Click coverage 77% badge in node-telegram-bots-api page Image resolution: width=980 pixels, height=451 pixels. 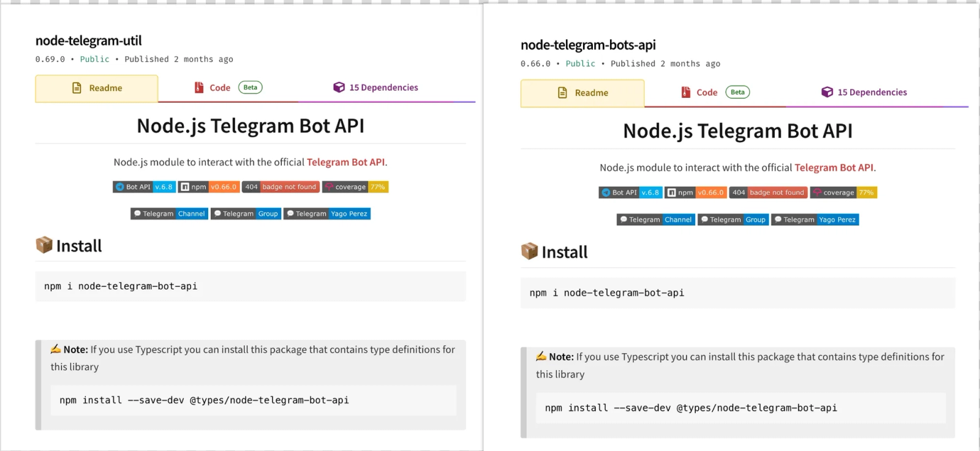(843, 193)
